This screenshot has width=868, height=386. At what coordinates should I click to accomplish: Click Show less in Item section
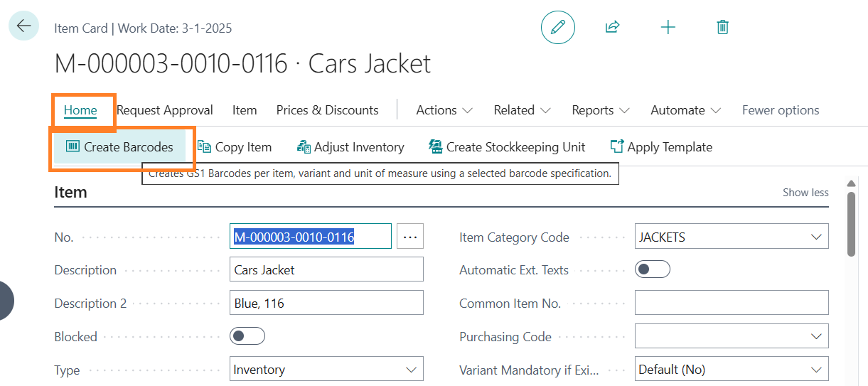805,193
